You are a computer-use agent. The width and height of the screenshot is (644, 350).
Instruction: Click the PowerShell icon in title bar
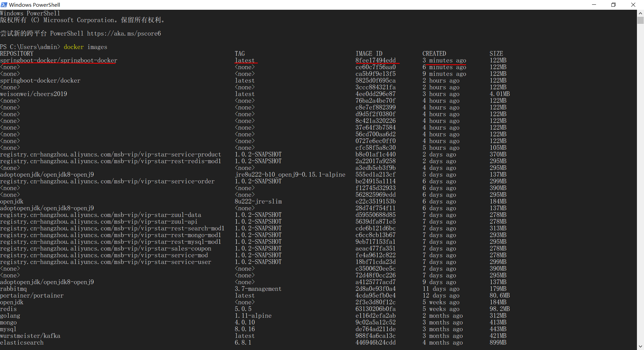click(x=4, y=5)
